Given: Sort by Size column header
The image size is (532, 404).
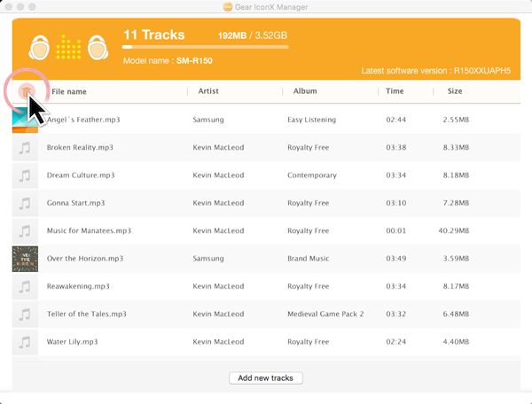Looking at the screenshot, I should tap(455, 91).
